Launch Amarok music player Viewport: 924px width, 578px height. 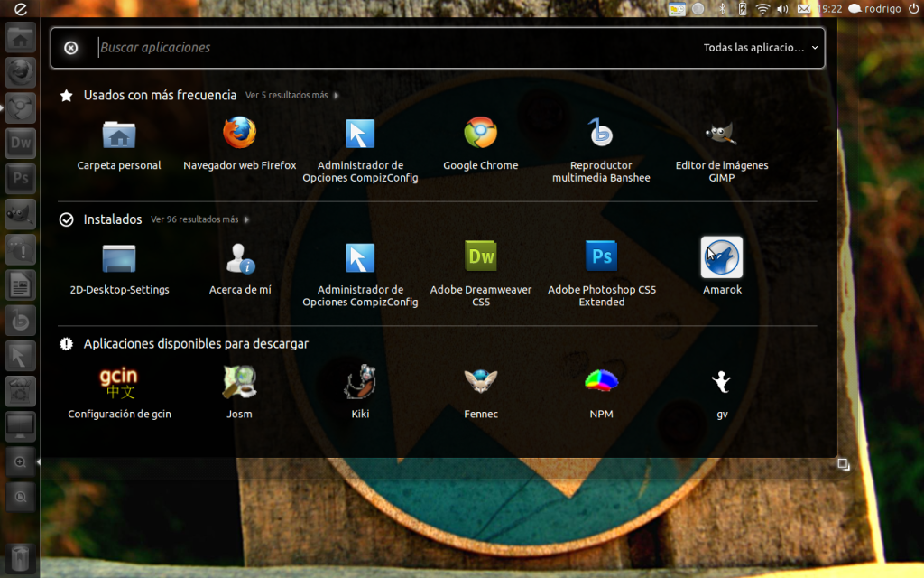[x=722, y=266]
